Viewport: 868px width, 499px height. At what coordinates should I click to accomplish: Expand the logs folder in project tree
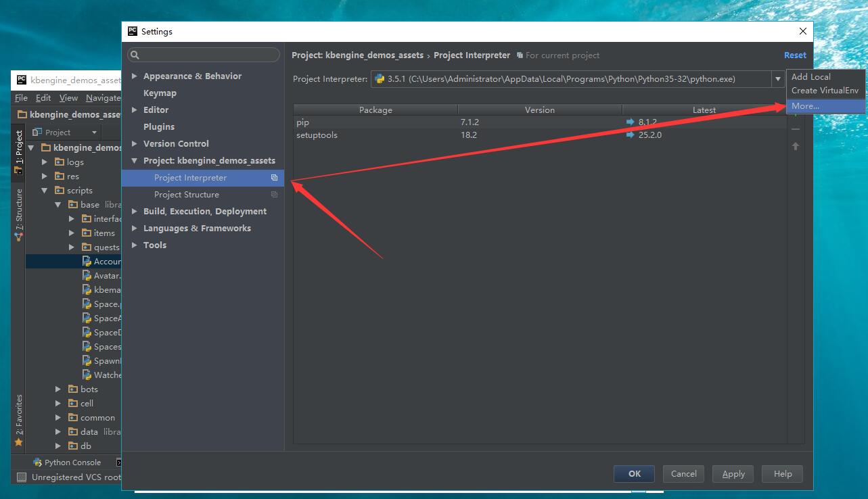[x=45, y=162]
